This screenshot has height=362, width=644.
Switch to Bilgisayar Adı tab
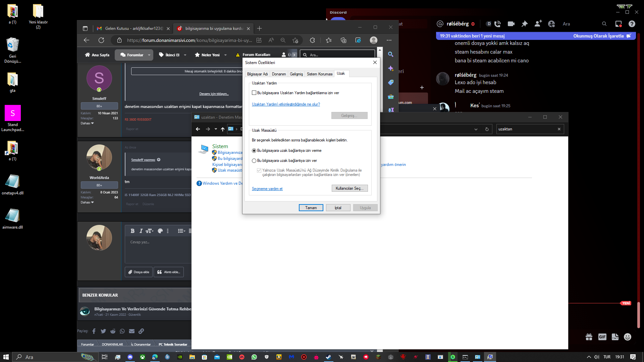257,74
